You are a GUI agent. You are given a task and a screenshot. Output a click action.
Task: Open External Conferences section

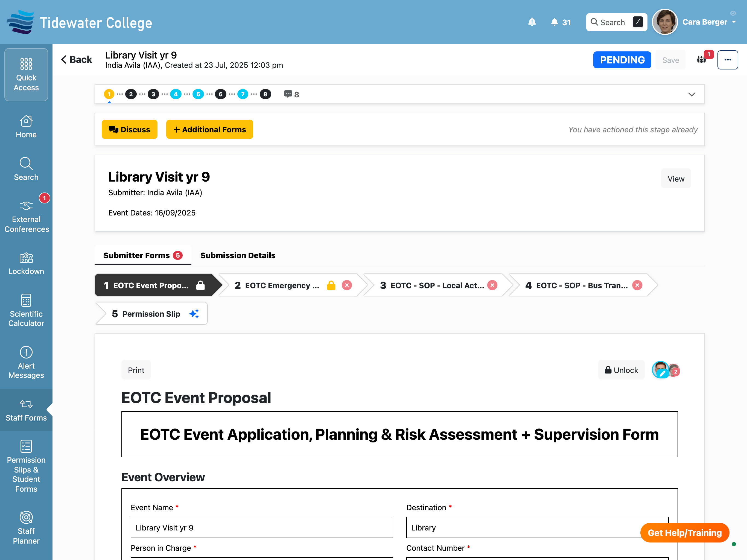(x=26, y=216)
